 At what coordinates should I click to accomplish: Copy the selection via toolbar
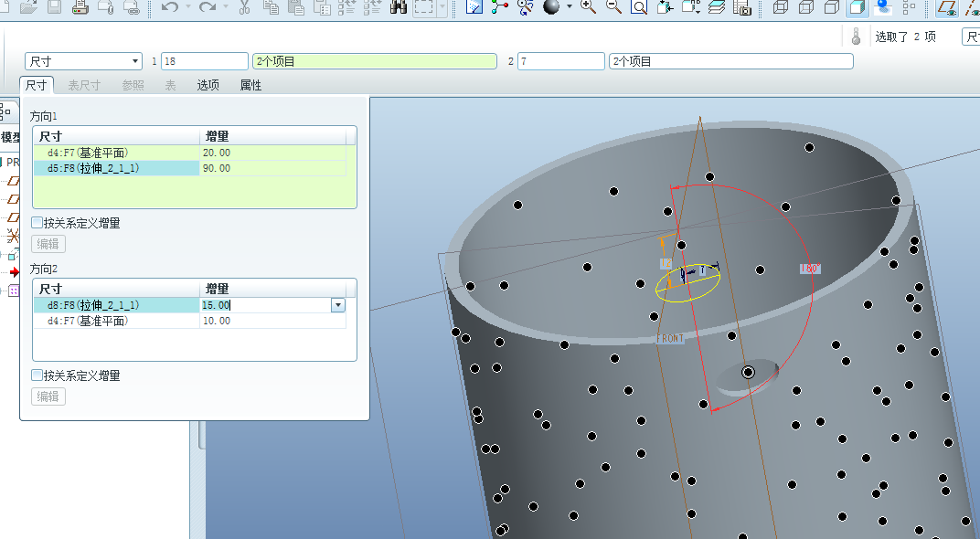[x=271, y=7]
